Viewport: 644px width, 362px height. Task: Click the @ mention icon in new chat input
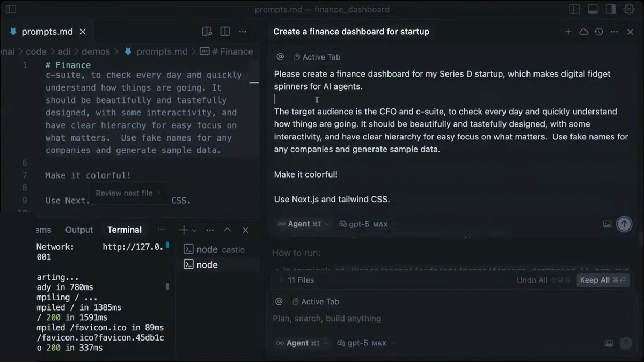pyautogui.click(x=279, y=301)
